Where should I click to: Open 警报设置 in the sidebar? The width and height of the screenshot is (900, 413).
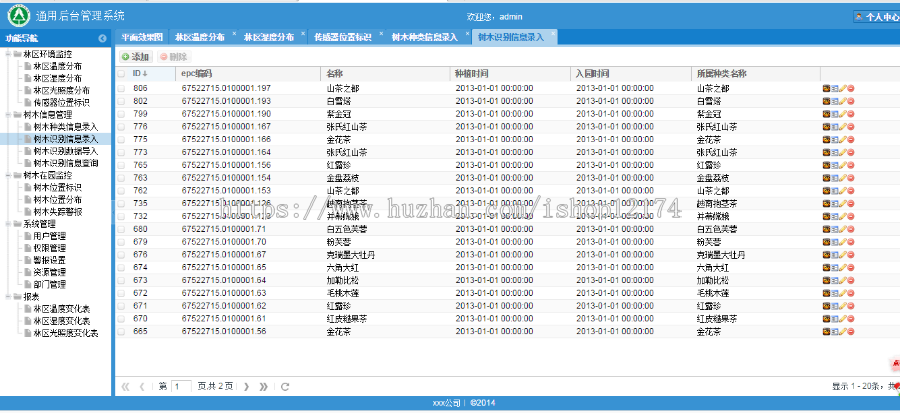pyautogui.click(x=49, y=260)
